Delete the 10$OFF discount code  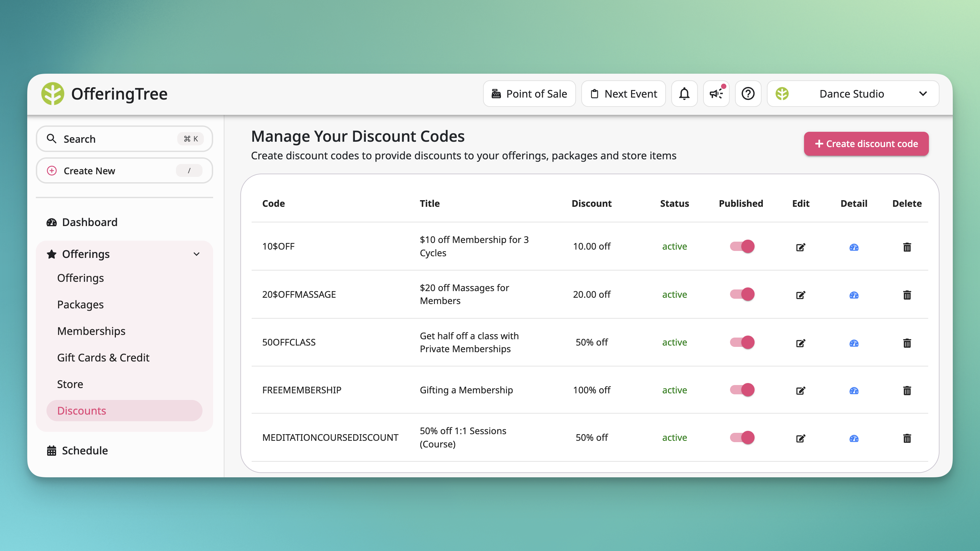(907, 247)
